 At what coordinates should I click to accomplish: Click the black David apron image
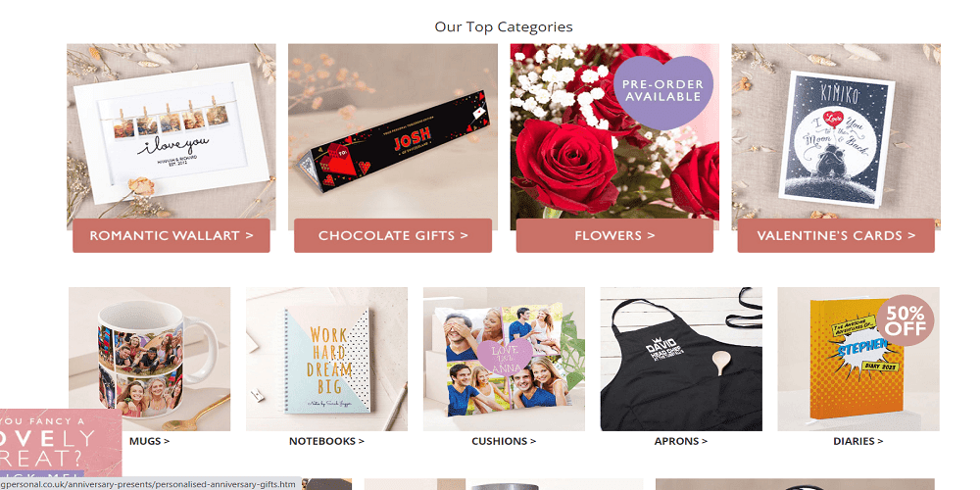coord(681,360)
